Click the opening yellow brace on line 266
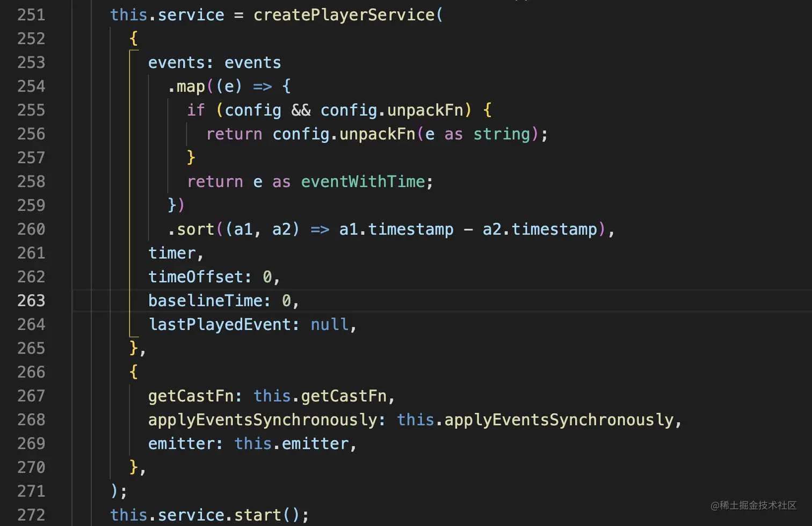 [x=134, y=372]
